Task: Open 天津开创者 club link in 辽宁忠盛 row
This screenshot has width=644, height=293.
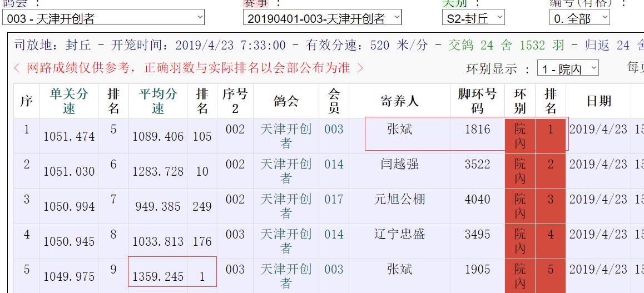Action: tap(286, 241)
